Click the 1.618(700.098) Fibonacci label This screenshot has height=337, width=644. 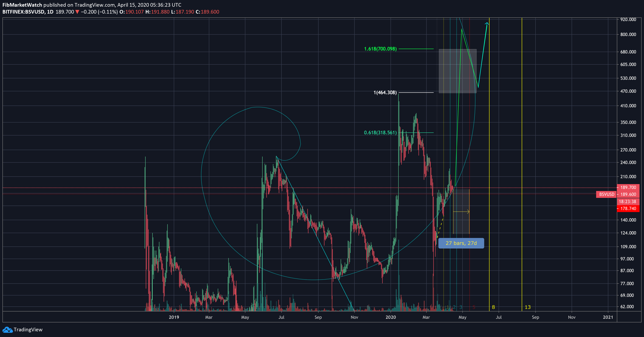(x=380, y=49)
